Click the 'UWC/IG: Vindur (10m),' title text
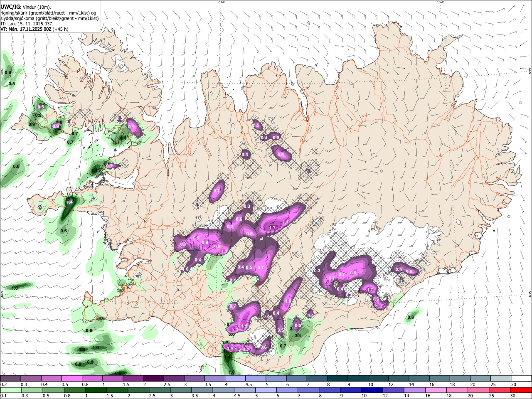Screen dimensions: 532x399 26,7
